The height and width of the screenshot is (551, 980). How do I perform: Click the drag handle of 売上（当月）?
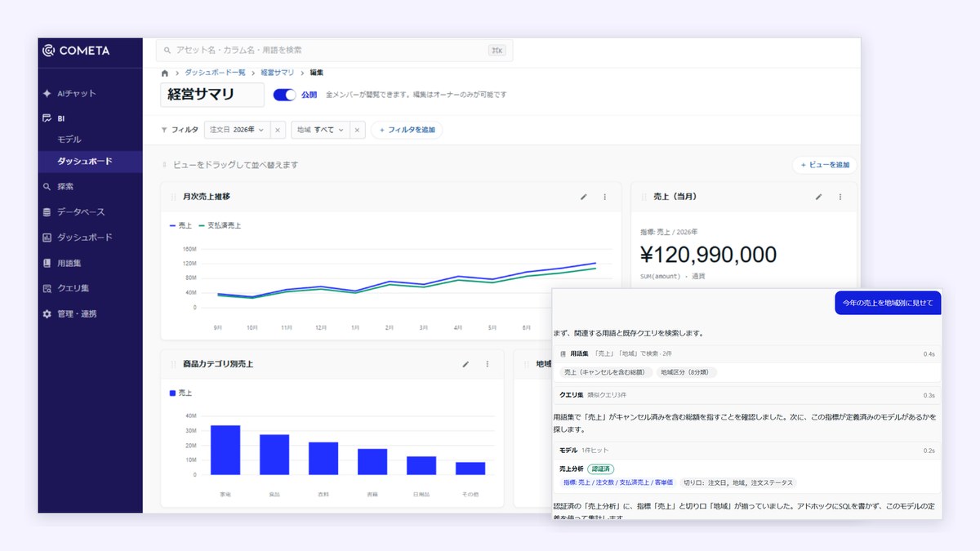pos(644,197)
